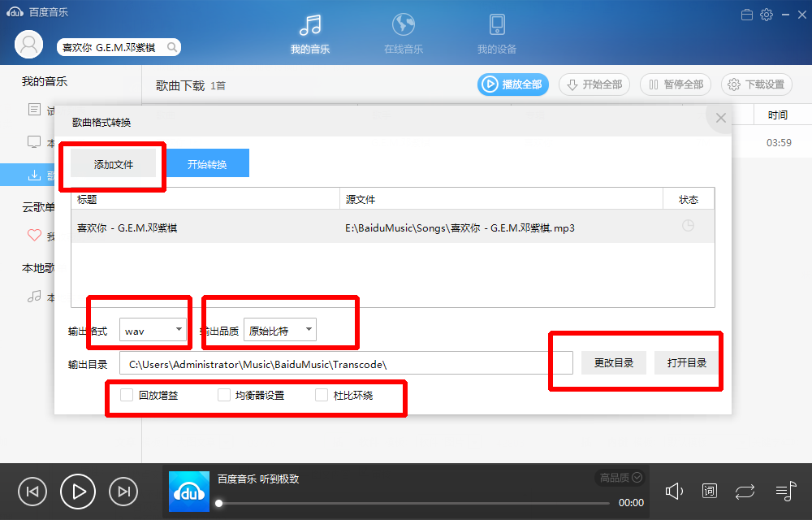Open the 原始比特 quality dropdown
The width and height of the screenshot is (812, 520).
pos(282,329)
